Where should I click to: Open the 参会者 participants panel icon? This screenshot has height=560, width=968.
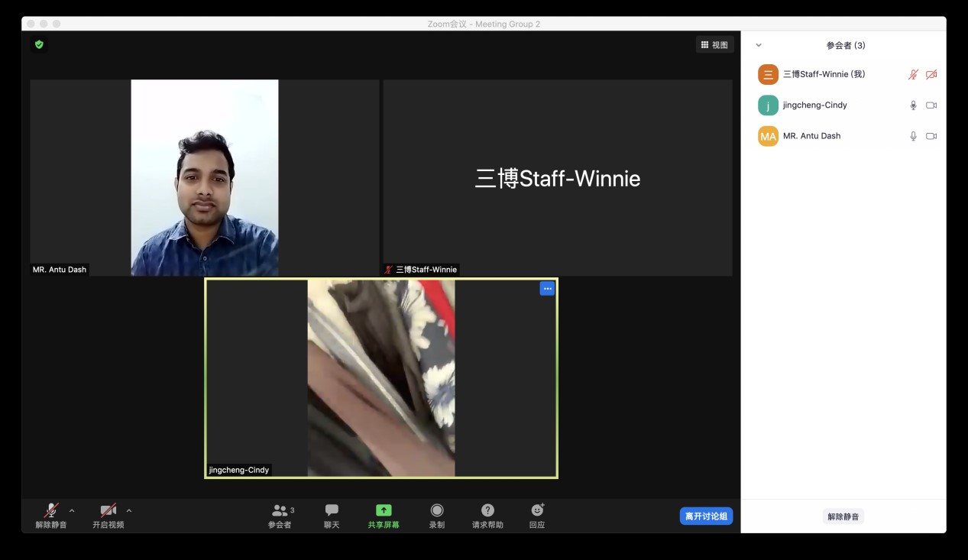coord(280,510)
